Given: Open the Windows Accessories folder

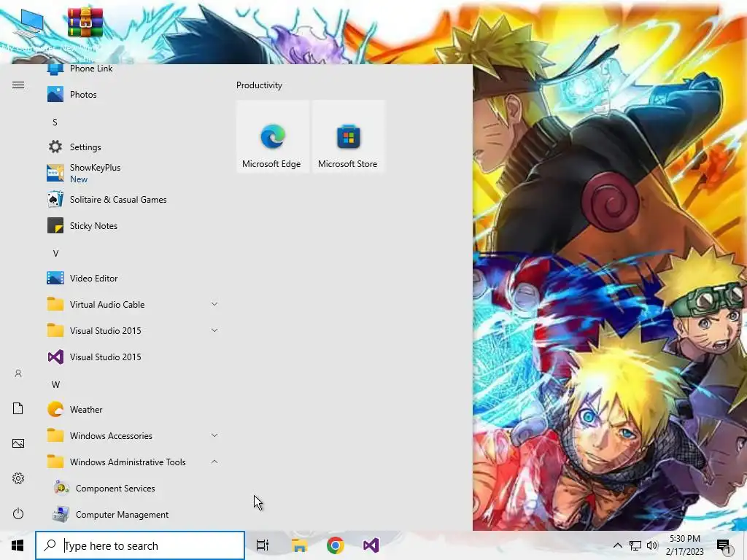Looking at the screenshot, I should click(133, 436).
